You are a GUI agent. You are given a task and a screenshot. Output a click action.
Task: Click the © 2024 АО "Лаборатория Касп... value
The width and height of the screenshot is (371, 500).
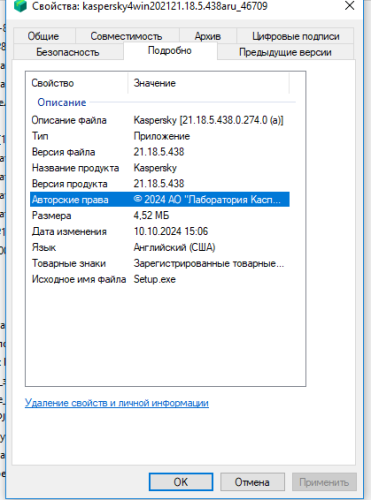tap(207, 199)
